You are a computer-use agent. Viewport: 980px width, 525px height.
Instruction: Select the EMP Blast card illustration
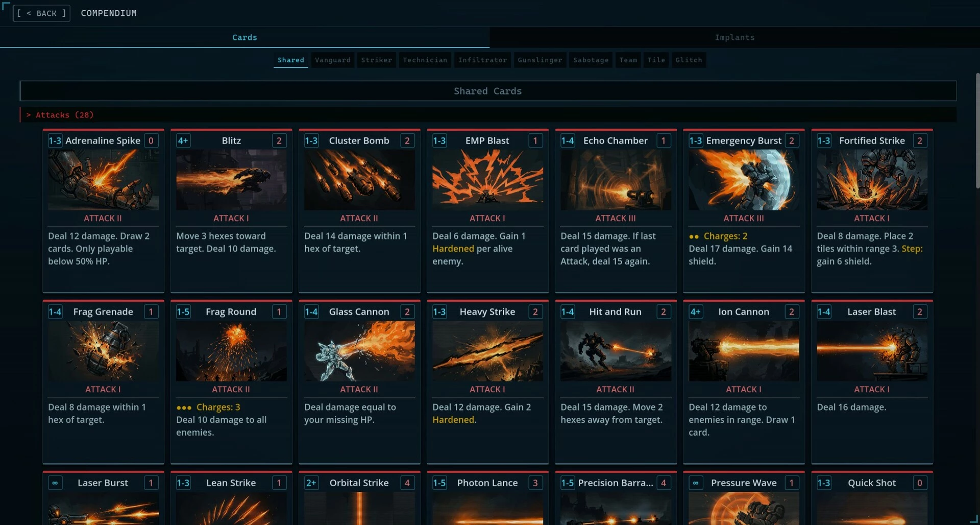(x=487, y=180)
